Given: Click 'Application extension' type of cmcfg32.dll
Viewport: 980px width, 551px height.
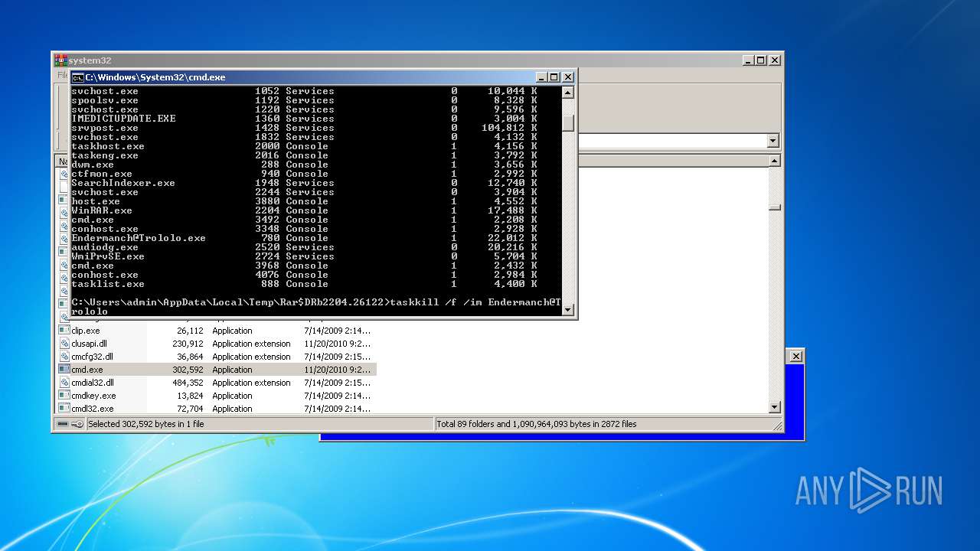Looking at the screenshot, I should point(252,357).
